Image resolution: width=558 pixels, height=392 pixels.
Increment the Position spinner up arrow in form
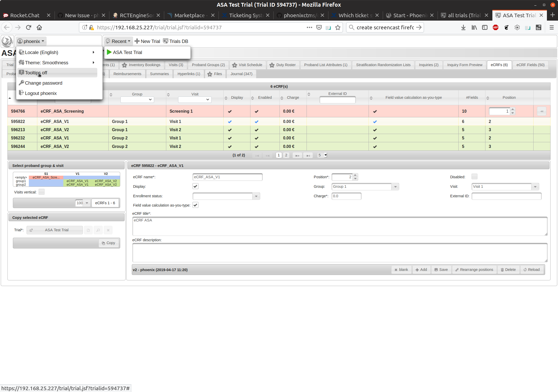coord(355,175)
